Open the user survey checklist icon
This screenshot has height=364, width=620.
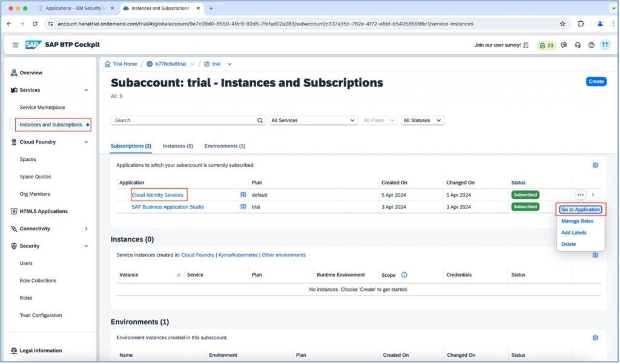[526, 45]
